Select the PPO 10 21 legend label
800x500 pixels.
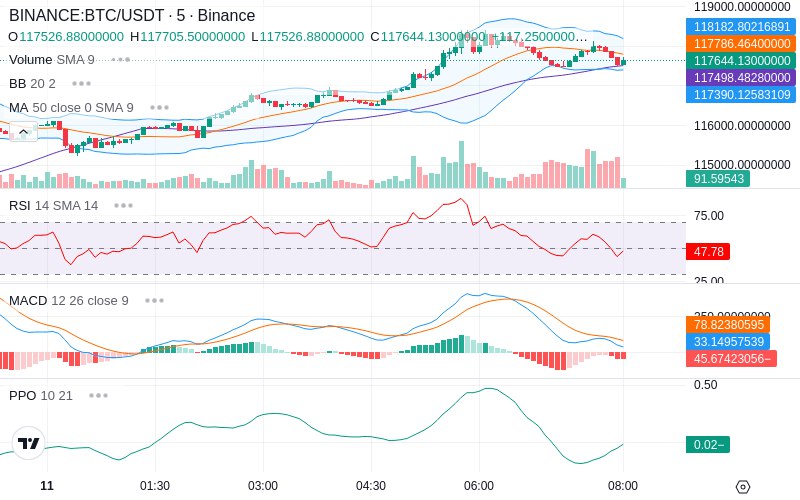tap(41, 395)
